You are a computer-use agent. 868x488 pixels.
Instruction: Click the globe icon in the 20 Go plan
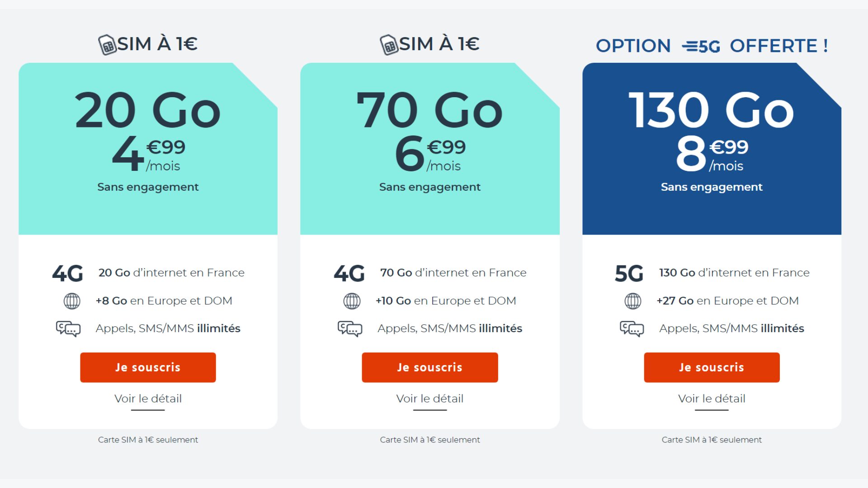(x=72, y=301)
